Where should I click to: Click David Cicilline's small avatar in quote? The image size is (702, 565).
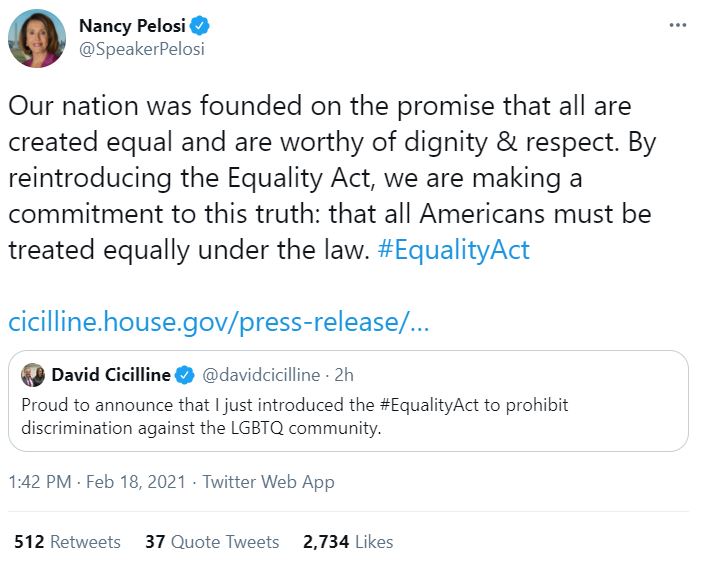point(32,375)
